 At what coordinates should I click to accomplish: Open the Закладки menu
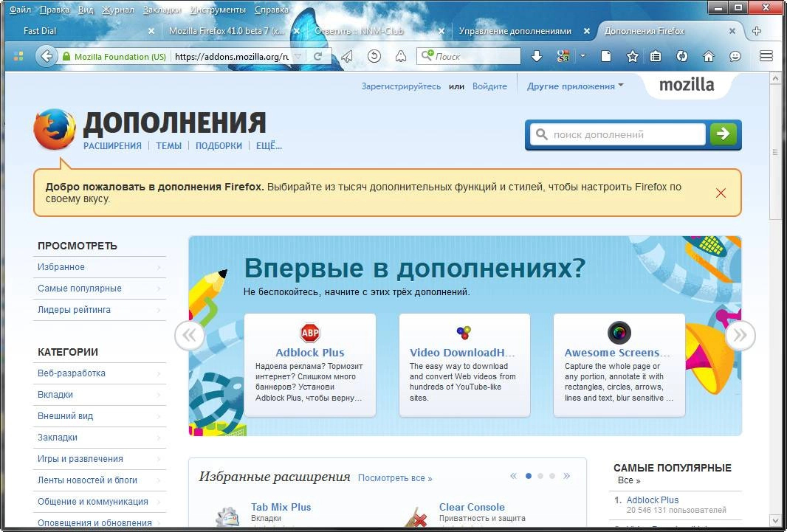(x=162, y=10)
